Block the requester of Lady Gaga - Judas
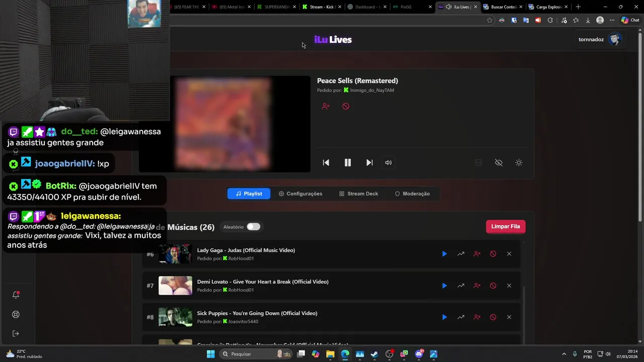Image resolution: width=644 pixels, height=362 pixels. 477,254
